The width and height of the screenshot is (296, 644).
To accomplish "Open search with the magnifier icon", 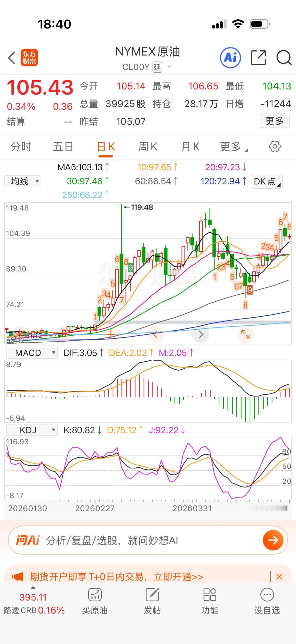I will tap(284, 58).
